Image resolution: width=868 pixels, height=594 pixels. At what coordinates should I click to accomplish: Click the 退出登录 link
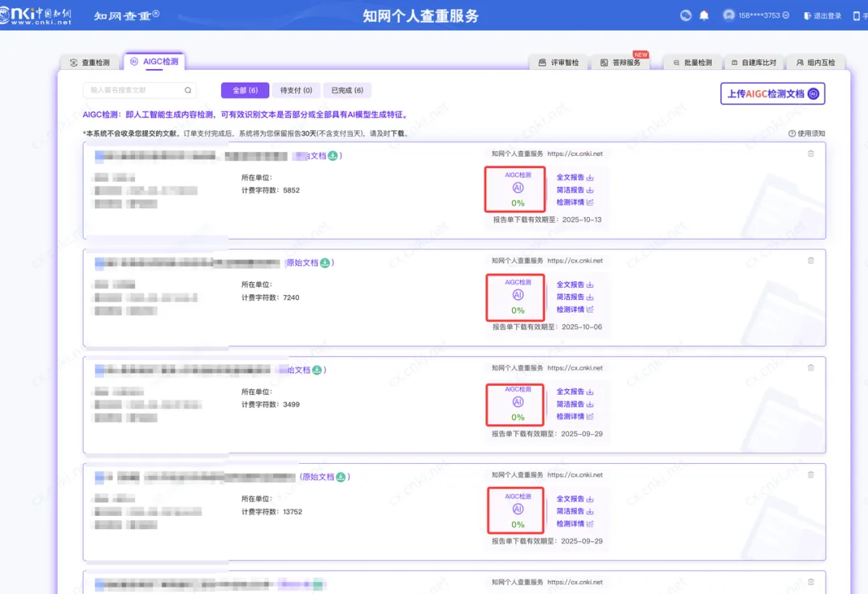(823, 15)
